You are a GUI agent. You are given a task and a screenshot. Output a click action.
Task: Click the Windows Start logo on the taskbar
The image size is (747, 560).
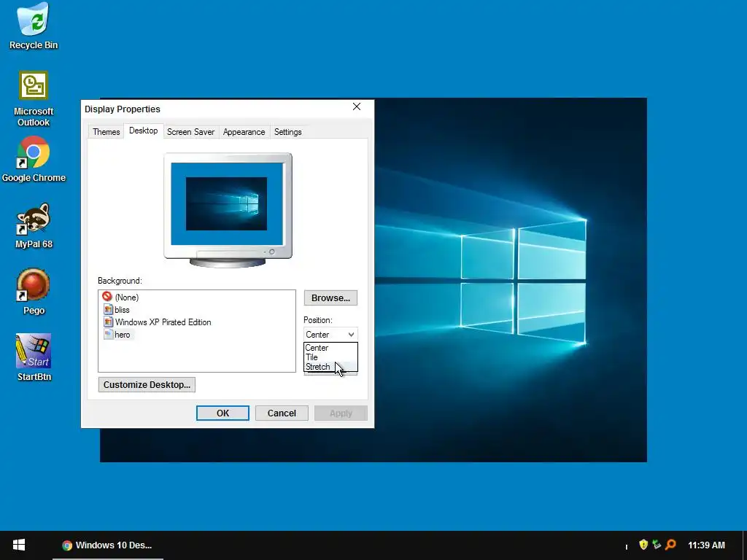19,545
